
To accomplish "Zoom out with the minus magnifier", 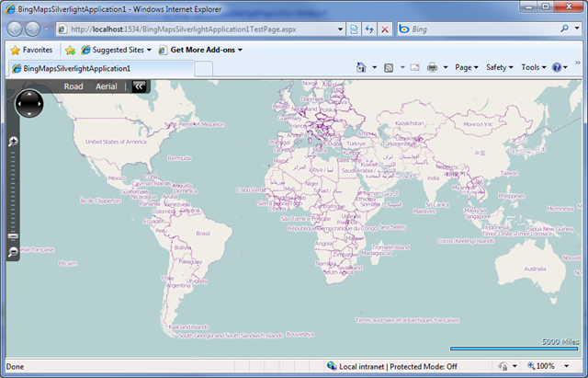I will pyautogui.click(x=13, y=252).
